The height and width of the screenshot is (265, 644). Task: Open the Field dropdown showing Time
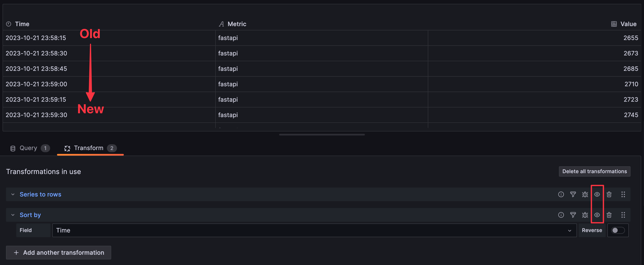point(314,230)
